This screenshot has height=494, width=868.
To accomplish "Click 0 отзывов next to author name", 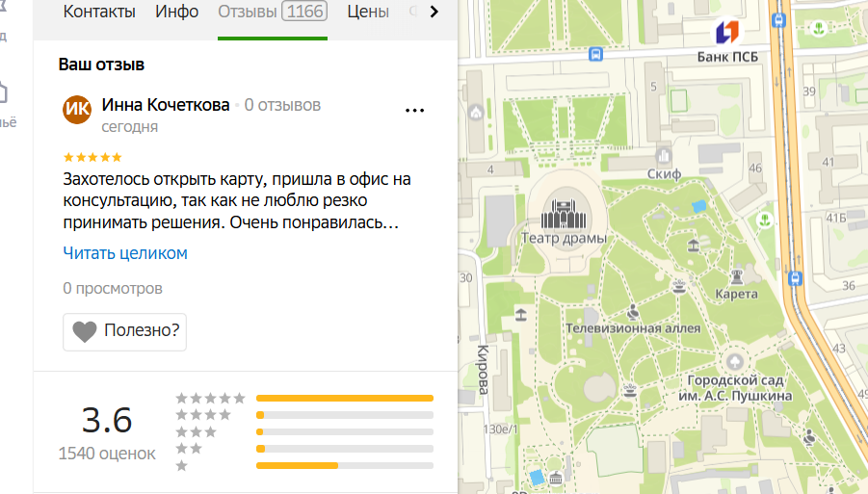I will (x=282, y=105).
